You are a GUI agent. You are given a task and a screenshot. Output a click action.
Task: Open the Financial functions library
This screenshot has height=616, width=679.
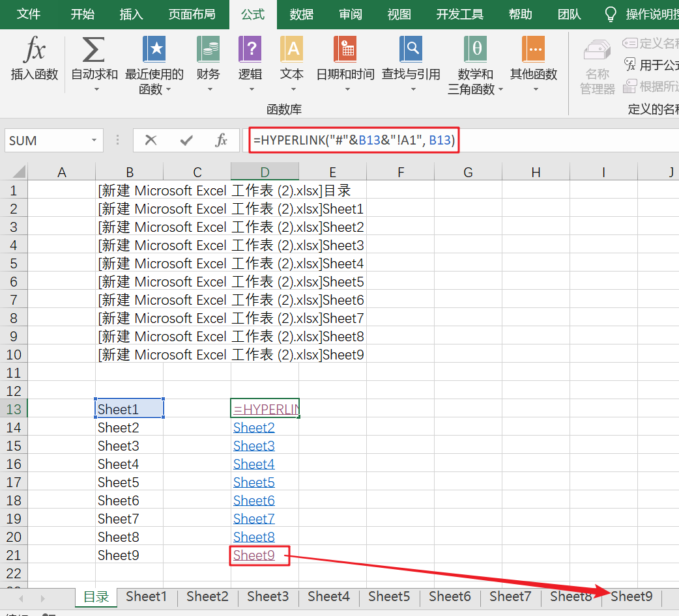pos(209,64)
